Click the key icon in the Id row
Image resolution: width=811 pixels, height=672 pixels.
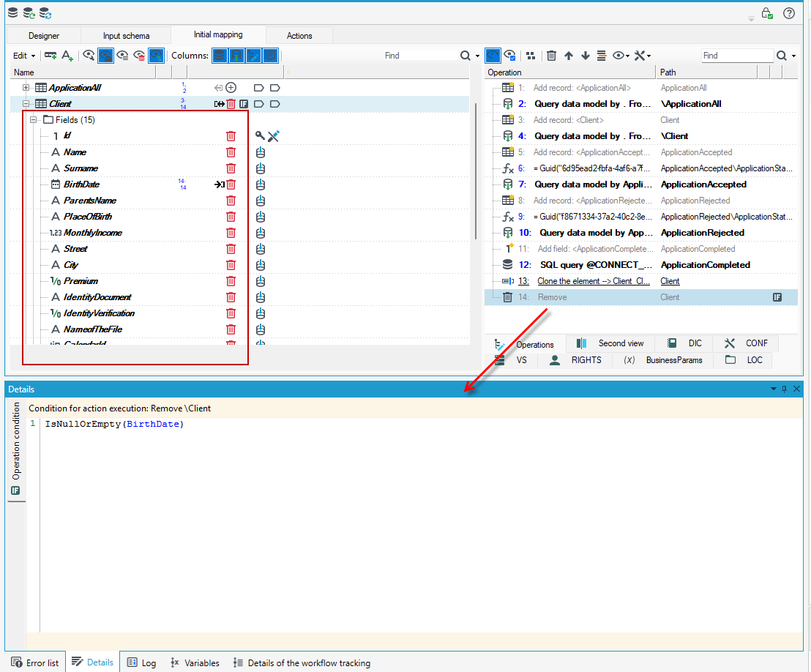tap(260, 135)
